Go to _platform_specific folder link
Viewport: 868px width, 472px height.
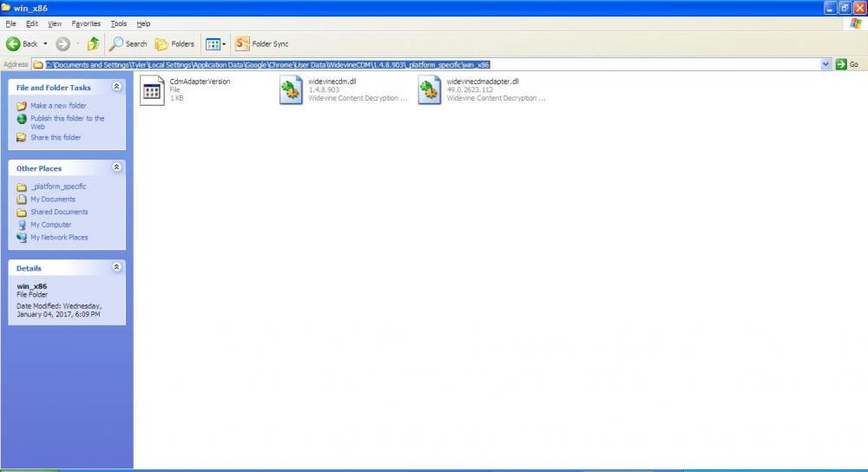click(58, 187)
